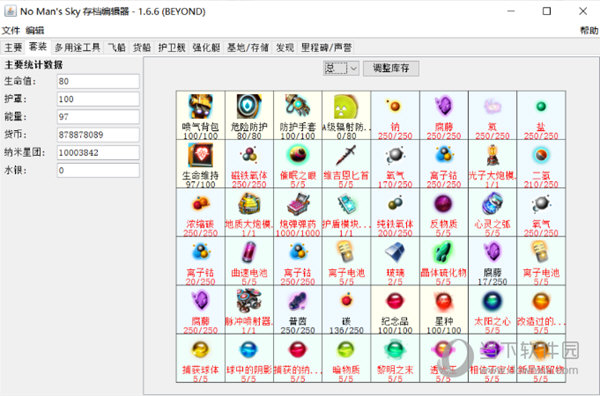Image resolution: width=600 pixels, height=396 pixels.
Task: Click the 光子大炮模 photon cannon module
Action: [x=492, y=164]
